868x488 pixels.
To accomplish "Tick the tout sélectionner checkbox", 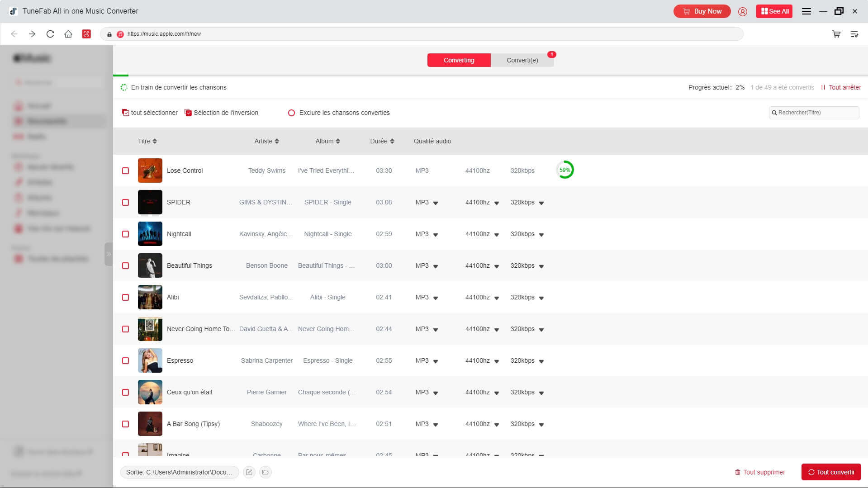I will pos(125,113).
